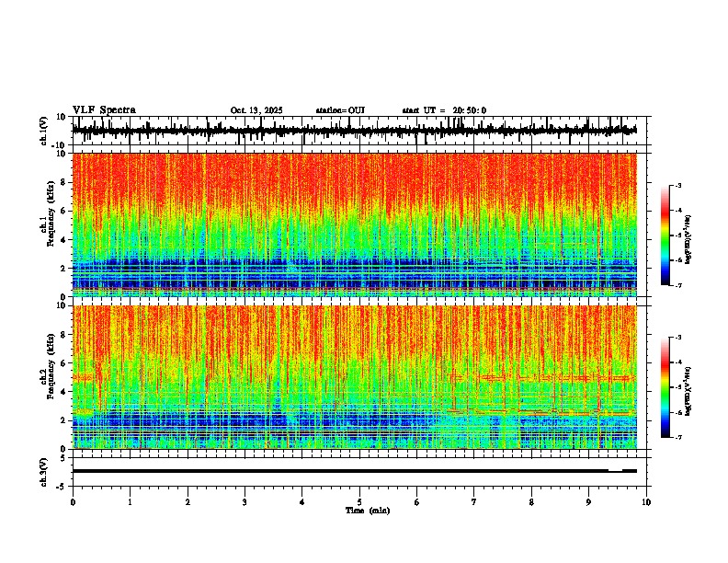Click the ch.1 color bar legend
Image resolution: width=728 pixels, height=563 pixels.
(665, 236)
